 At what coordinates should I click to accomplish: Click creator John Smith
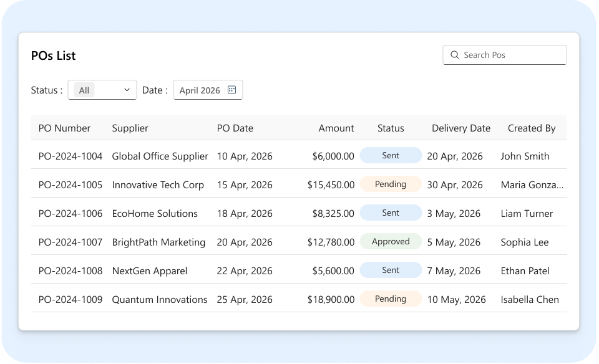pyautogui.click(x=525, y=156)
